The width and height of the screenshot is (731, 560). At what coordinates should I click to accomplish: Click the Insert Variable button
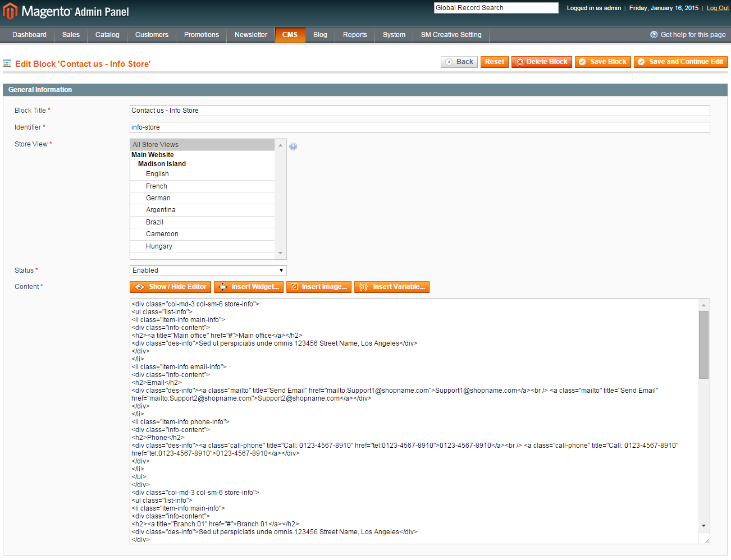(x=392, y=287)
